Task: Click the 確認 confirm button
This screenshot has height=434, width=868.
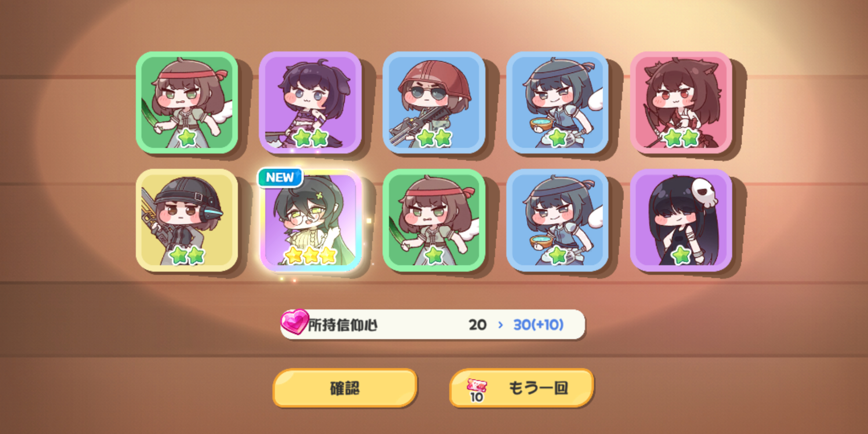Action: coord(345,388)
